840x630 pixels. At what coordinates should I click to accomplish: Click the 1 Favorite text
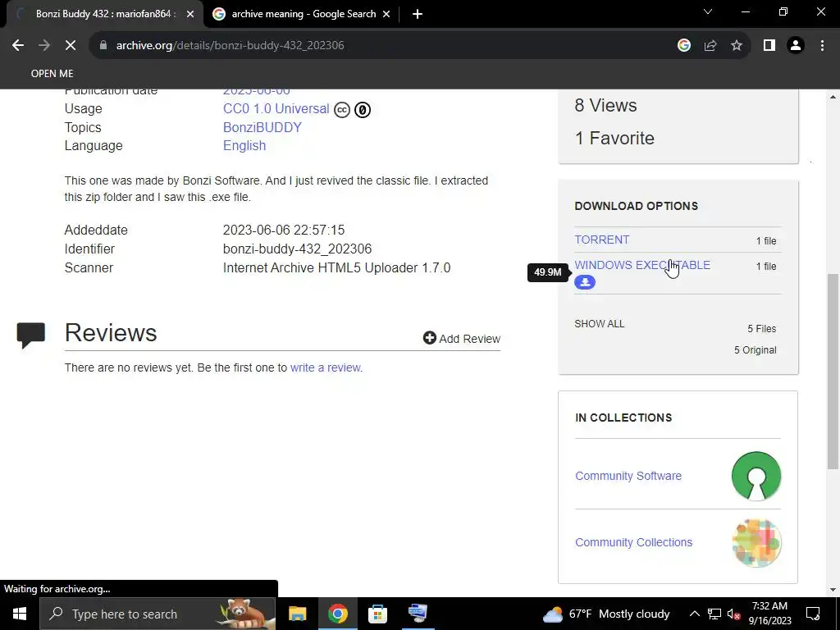click(614, 138)
